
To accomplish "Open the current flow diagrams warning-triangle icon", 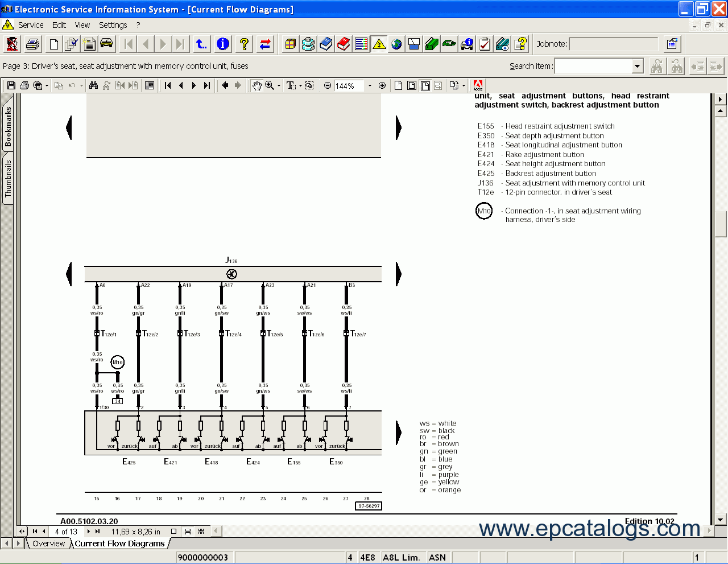I will pyautogui.click(x=379, y=44).
